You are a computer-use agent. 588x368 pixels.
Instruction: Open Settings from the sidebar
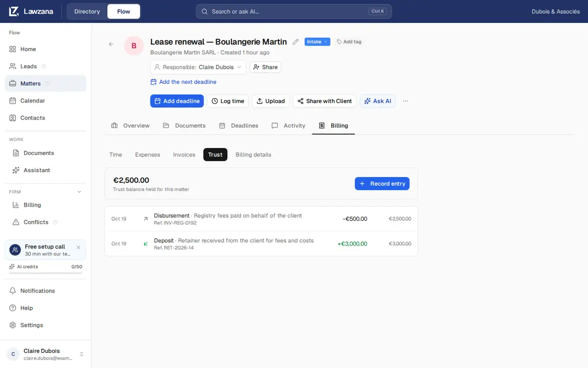(x=46, y=325)
